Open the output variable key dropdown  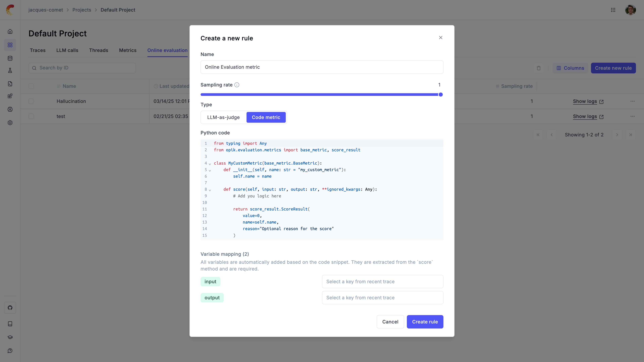383,297
